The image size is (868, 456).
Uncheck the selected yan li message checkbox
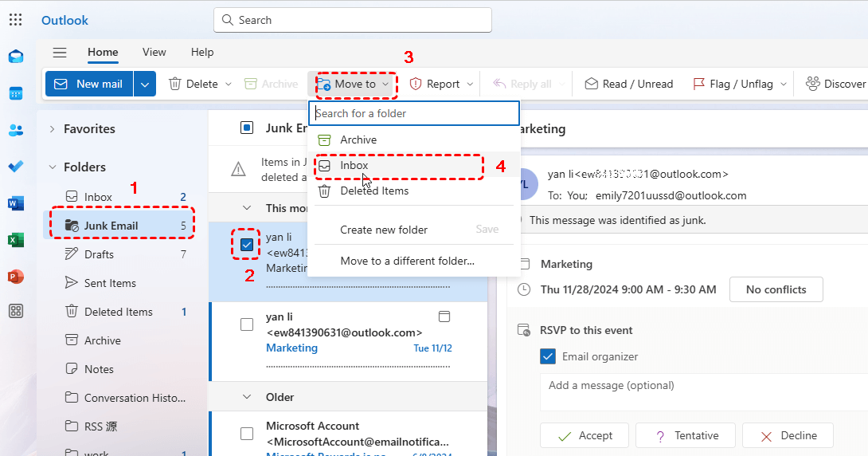pos(247,245)
